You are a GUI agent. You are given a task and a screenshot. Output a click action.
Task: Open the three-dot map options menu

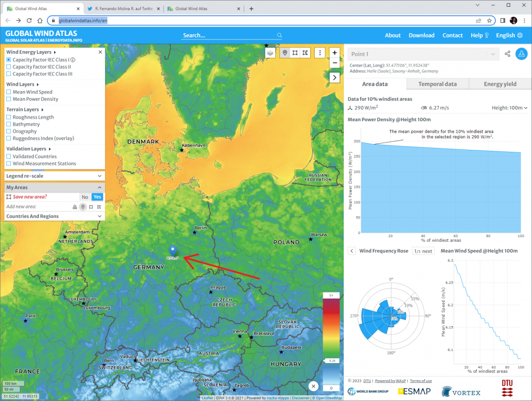pyautogui.click(x=320, y=53)
